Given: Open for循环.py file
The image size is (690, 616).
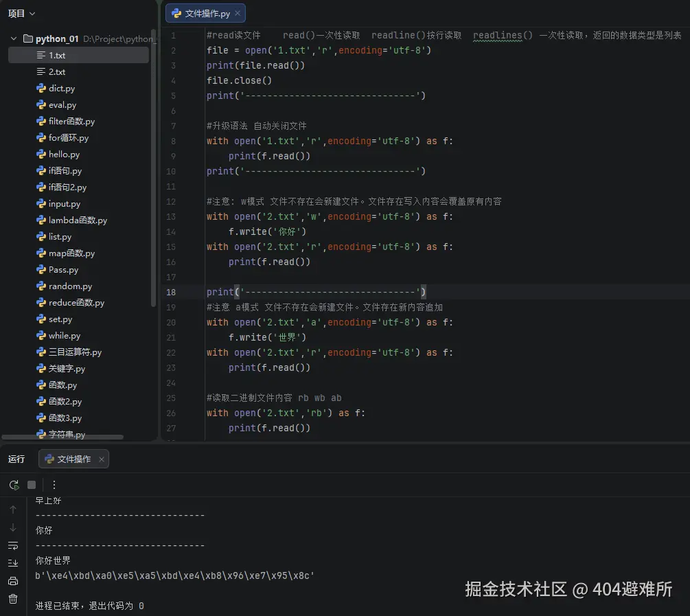Looking at the screenshot, I should [x=69, y=138].
